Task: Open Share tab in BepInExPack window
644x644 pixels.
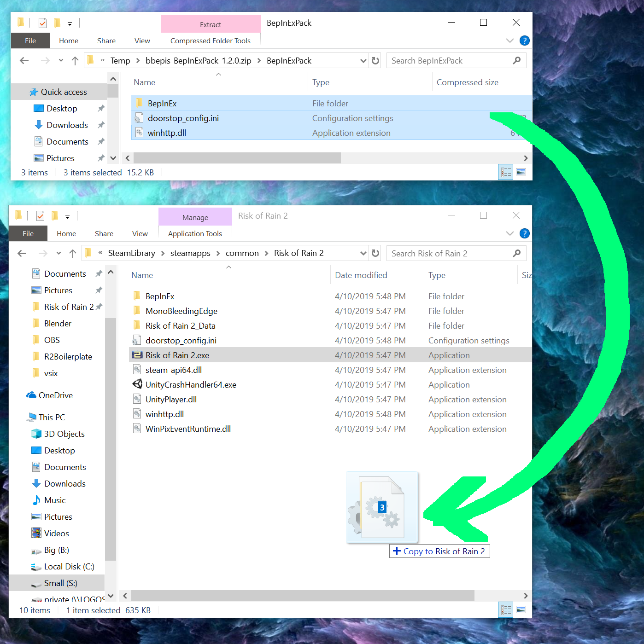Action: pos(106,41)
